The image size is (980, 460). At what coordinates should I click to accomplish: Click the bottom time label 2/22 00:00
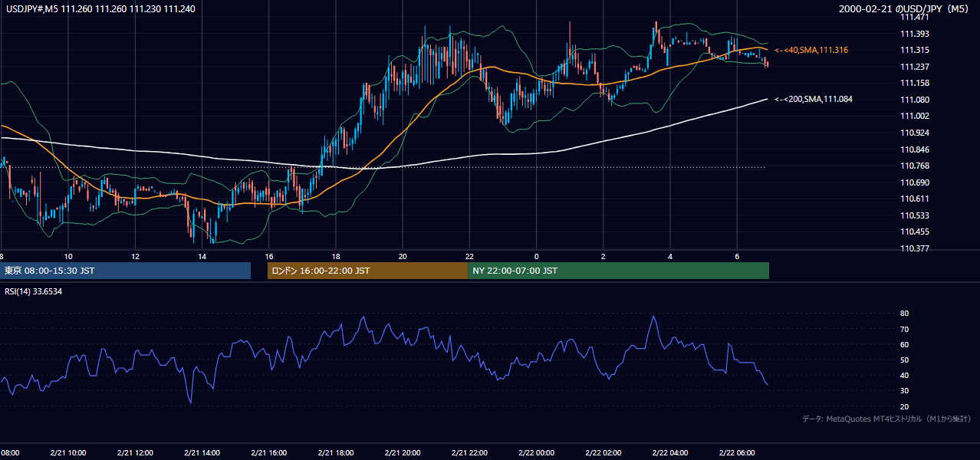[536, 452]
